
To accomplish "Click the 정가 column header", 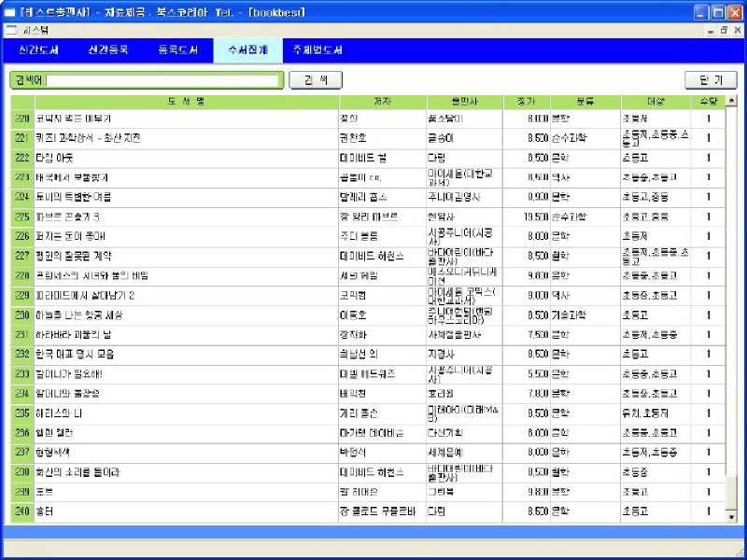I will [527, 102].
